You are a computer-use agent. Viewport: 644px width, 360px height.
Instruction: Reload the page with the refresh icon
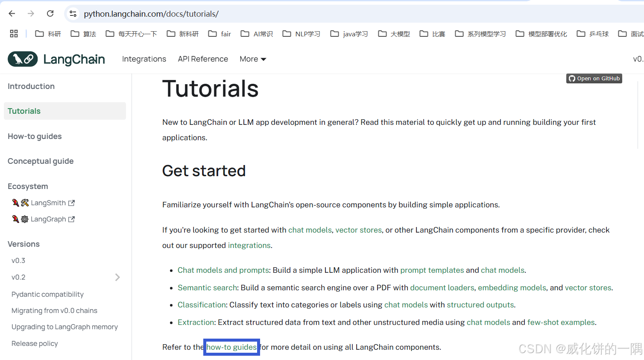coord(50,14)
